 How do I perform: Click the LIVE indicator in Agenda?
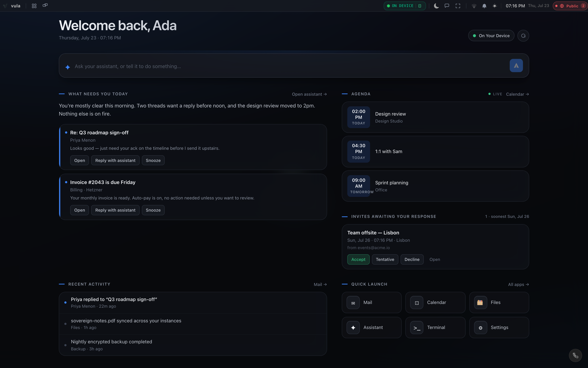tap(495, 94)
